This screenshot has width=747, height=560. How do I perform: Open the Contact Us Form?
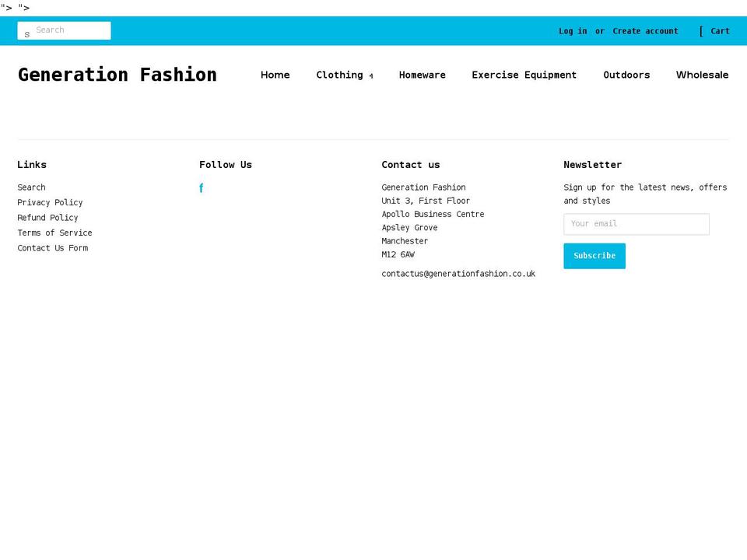(52, 247)
